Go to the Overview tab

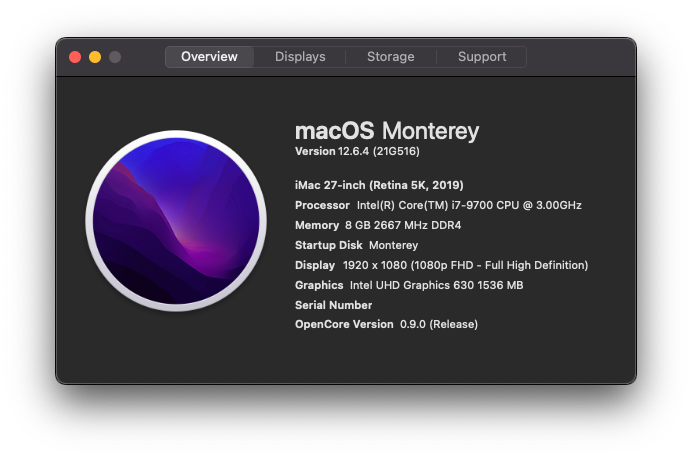coord(209,57)
